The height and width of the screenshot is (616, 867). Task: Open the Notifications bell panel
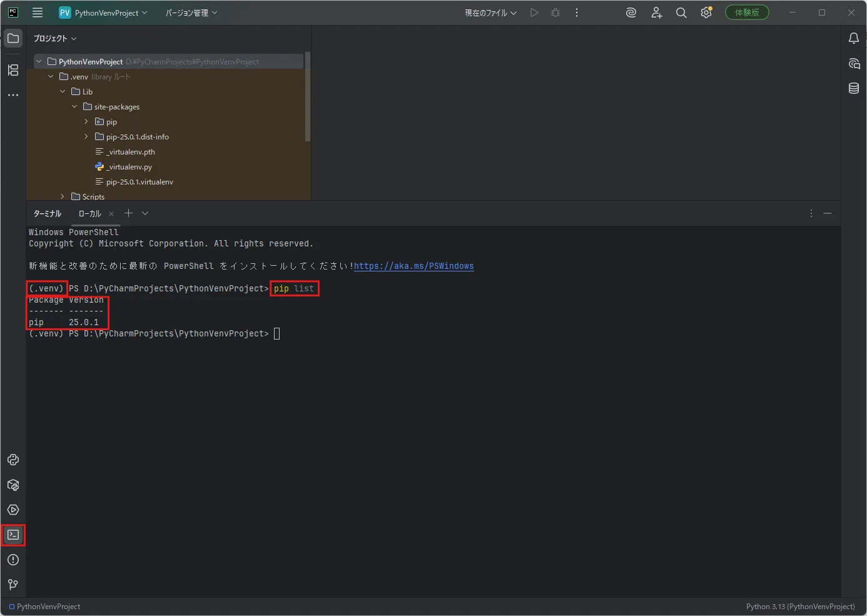point(854,38)
